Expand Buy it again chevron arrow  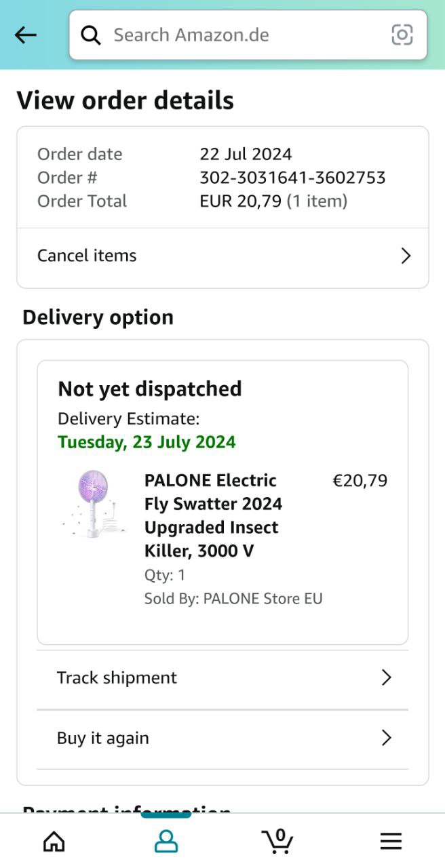point(386,738)
